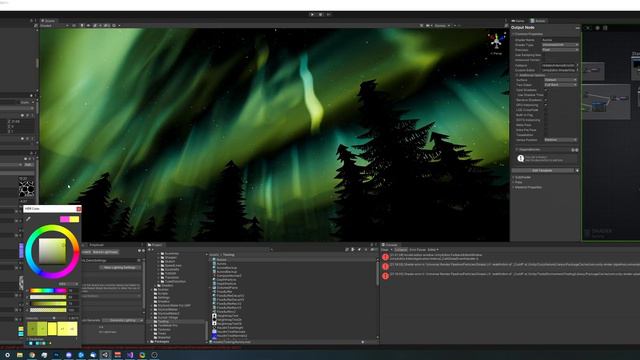The width and height of the screenshot is (640, 360).
Task: Expand the Dependencies section
Action: pos(529,150)
